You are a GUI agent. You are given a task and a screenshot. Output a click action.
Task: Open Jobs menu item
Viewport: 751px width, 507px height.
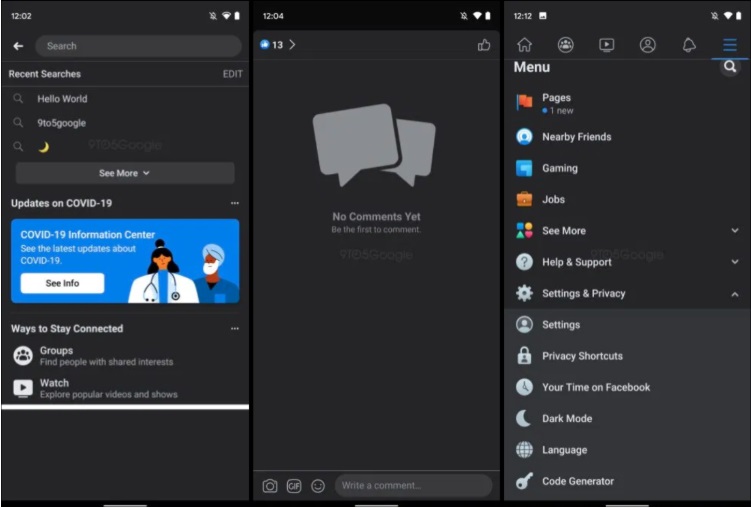point(627,199)
